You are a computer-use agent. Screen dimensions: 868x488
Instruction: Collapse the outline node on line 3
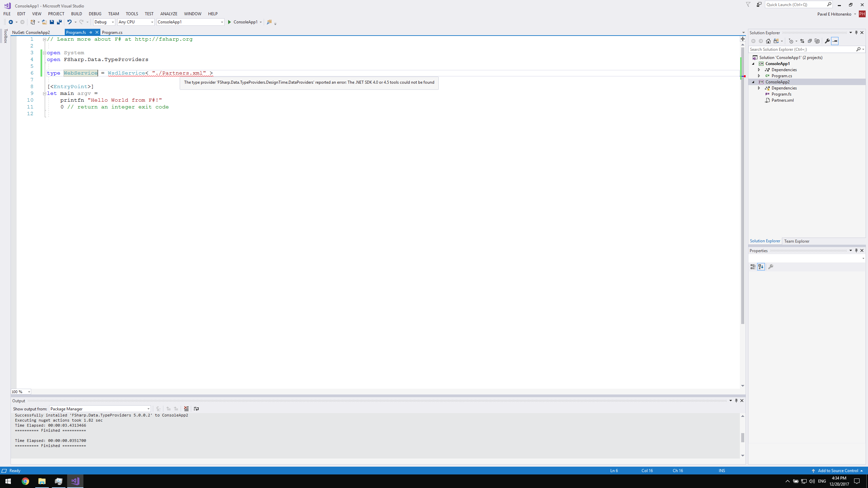click(44, 53)
